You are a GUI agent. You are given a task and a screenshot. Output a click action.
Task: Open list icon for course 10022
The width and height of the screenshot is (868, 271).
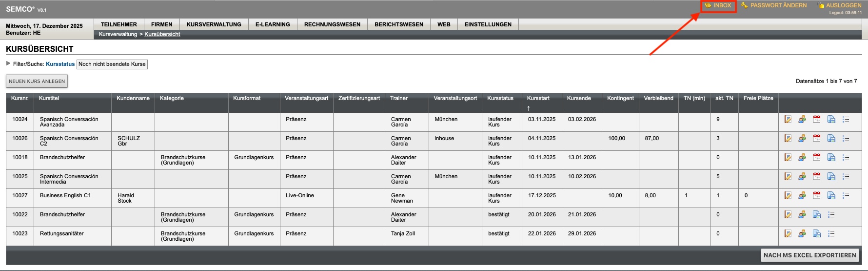tap(831, 215)
